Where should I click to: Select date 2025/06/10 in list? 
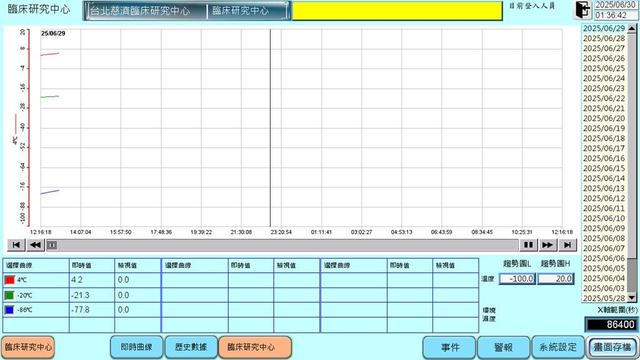[604, 218]
